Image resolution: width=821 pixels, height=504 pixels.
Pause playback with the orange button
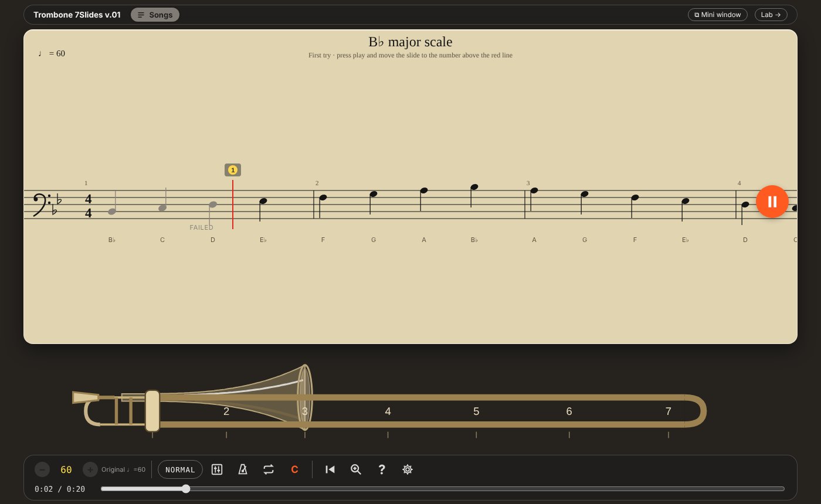pyautogui.click(x=772, y=202)
